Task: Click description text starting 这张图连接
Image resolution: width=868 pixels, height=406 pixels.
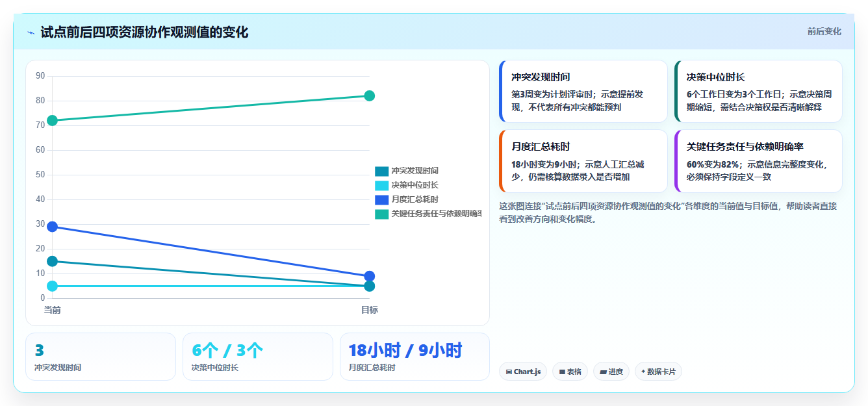Action: click(x=668, y=212)
